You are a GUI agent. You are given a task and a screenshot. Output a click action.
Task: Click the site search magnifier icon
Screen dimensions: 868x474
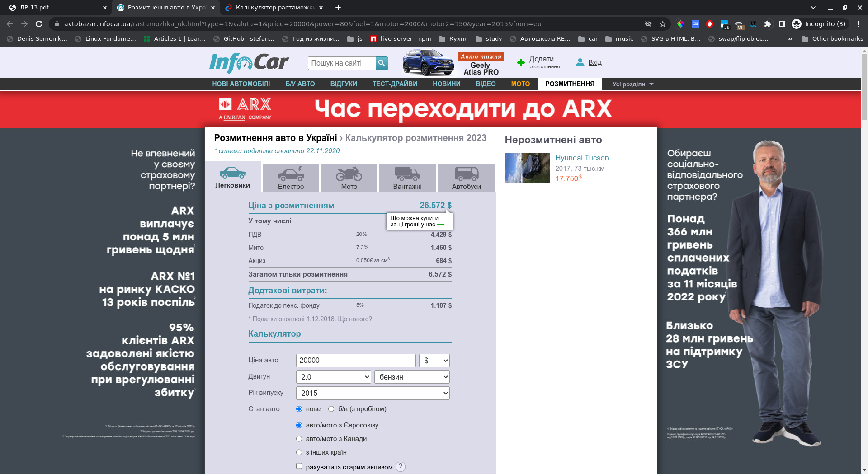pyautogui.click(x=382, y=63)
